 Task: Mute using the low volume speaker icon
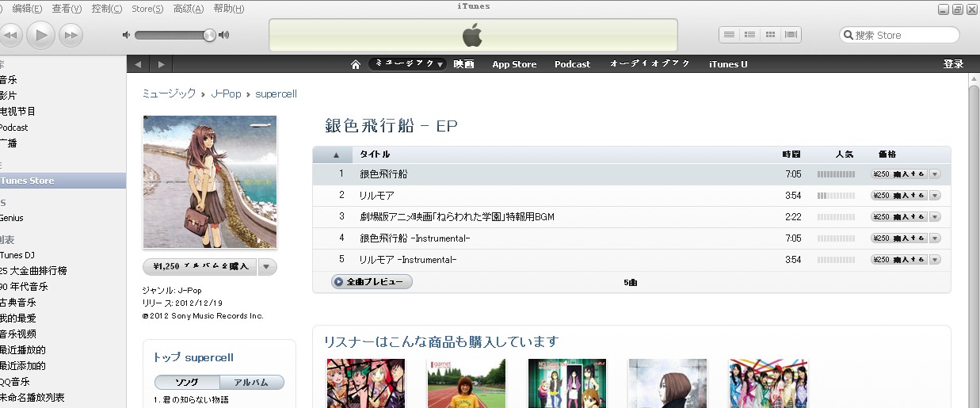[126, 35]
